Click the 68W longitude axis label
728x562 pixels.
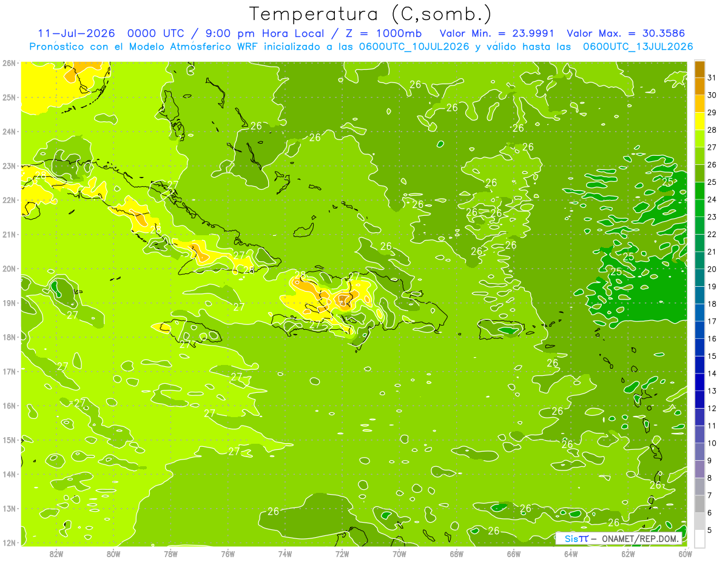click(x=456, y=554)
